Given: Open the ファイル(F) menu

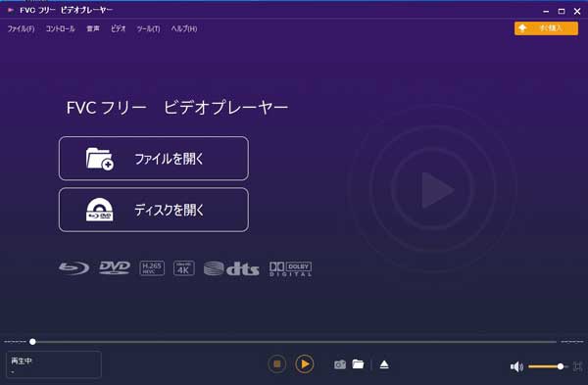Looking at the screenshot, I should (21, 28).
